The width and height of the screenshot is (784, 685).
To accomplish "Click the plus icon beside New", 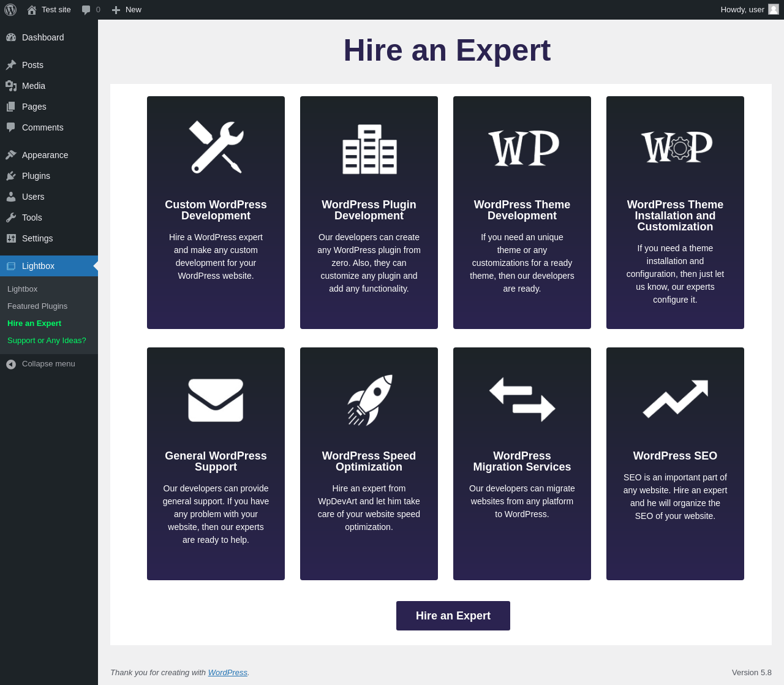I will click(116, 10).
